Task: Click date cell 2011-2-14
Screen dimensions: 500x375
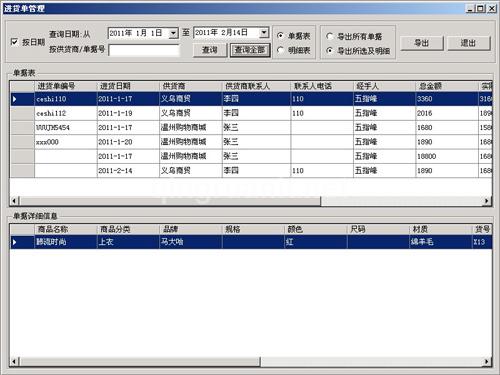Action: point(128,171)
